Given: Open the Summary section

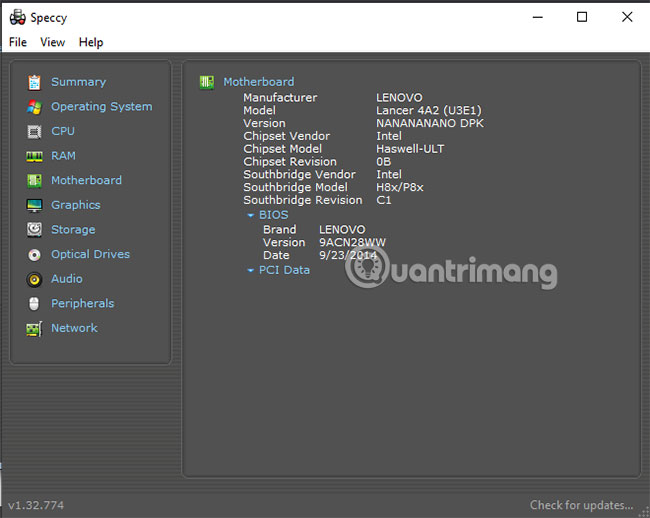Looking at the screenshot, I should pos(79,82).
